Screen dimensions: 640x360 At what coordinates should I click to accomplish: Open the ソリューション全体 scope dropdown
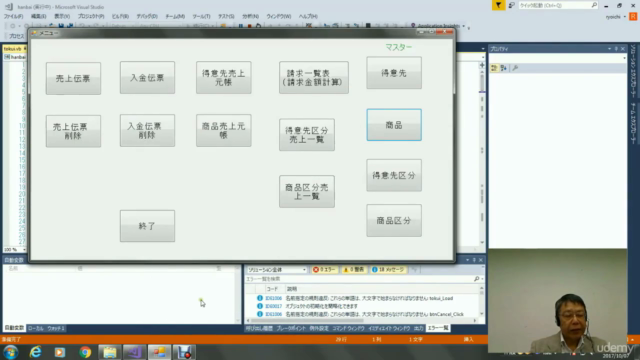coord(276,270)
